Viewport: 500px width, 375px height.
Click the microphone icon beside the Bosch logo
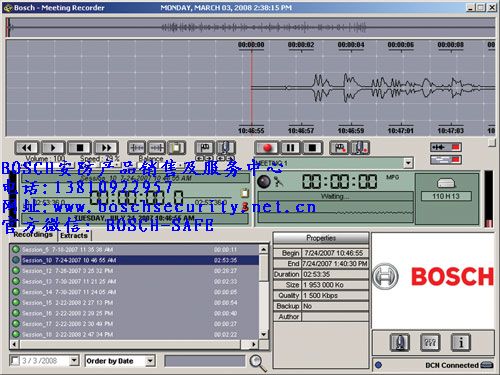(x=400, y=342)
